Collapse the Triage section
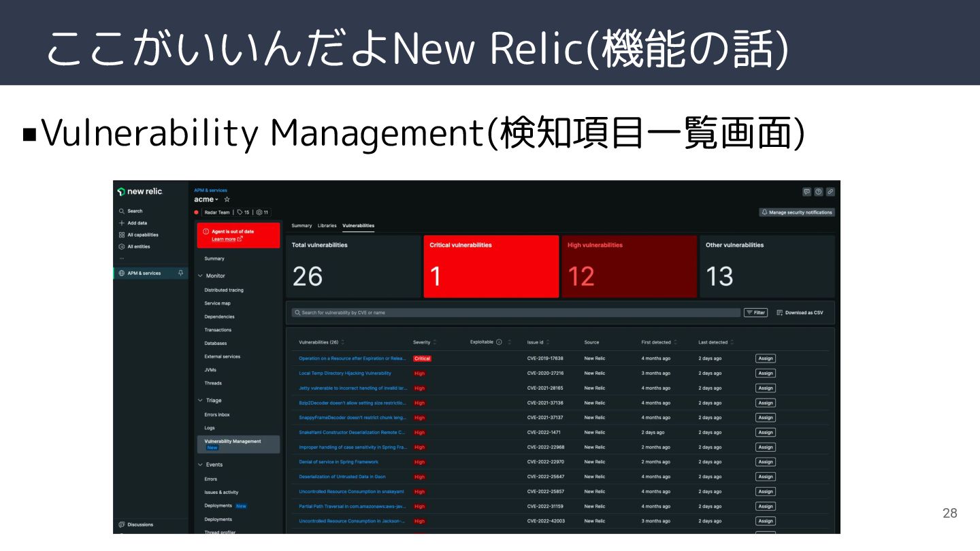The height and width of the screenshot is (551, 980). point(210,401)
